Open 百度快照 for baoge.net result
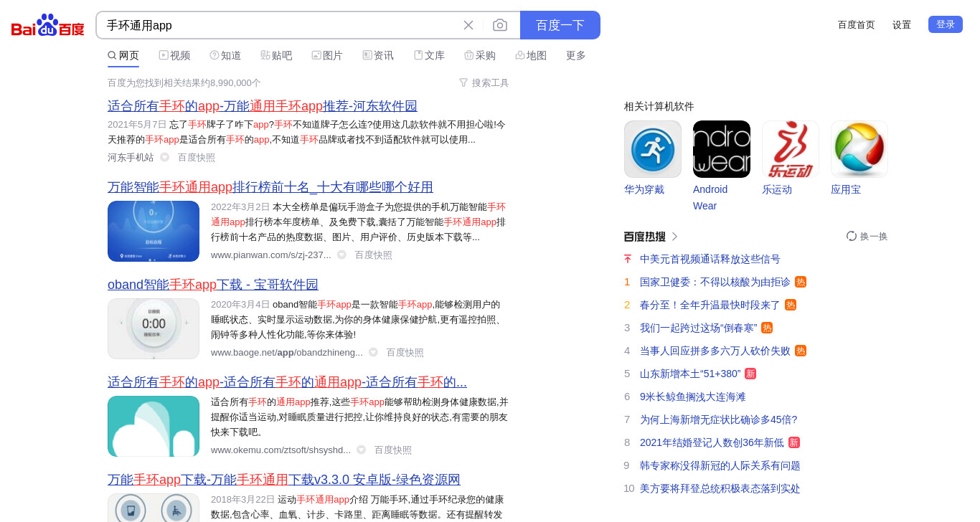This screenshot has width=980, height=522. click(x=405, y=352)
